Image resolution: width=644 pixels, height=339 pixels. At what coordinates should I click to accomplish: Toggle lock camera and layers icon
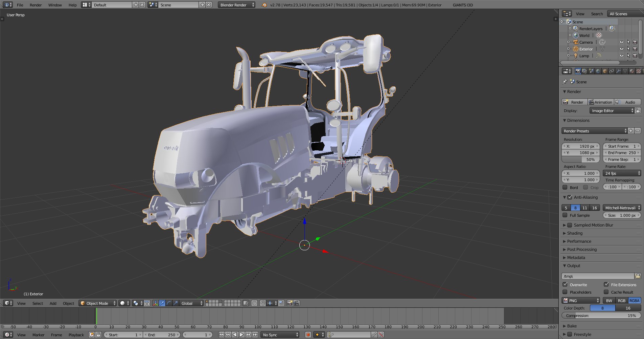pyautogui.click(x=246, y=303)
